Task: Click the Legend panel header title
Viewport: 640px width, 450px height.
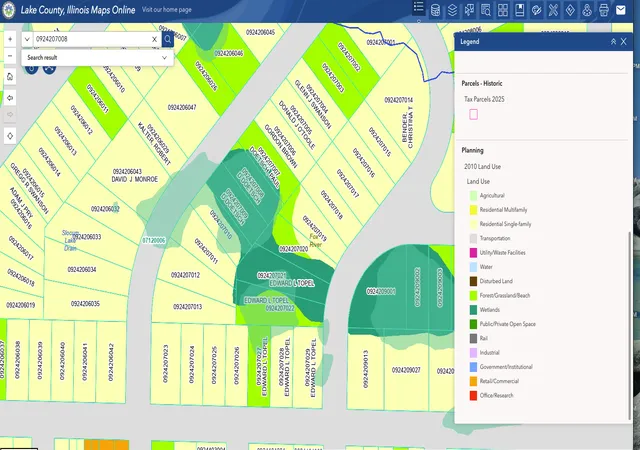Action: coord(469,42)
